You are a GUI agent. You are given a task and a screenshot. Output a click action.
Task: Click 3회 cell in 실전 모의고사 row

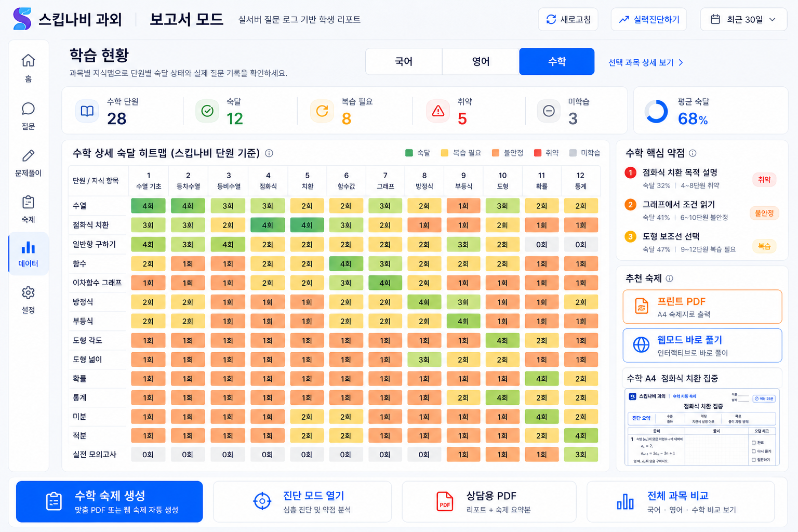pyautogui.click(x=581, y=455)
